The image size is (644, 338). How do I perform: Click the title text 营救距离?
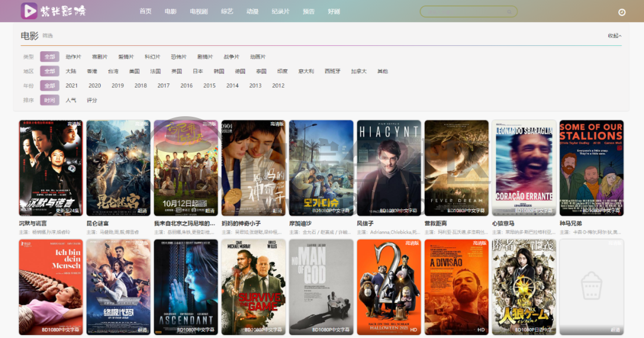435,224
